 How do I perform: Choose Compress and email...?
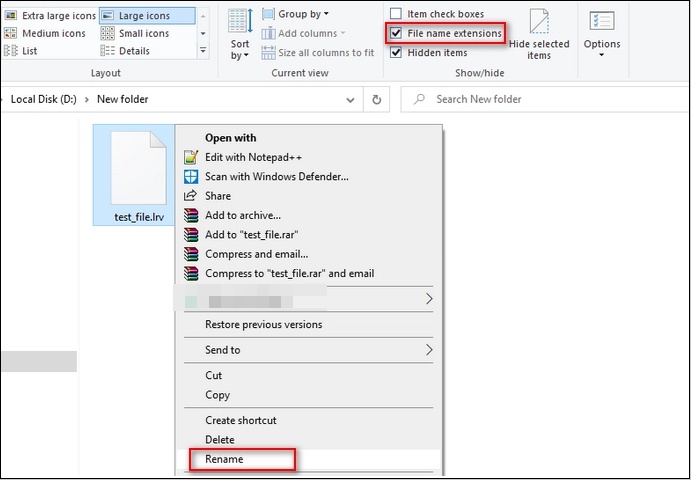[x=308, y=254]
